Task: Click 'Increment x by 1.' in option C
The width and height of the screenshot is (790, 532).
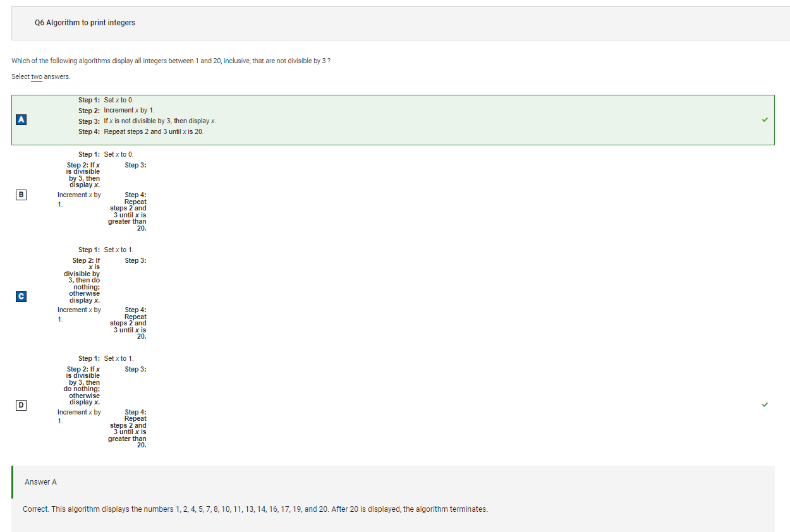Action: pos(79,314)
